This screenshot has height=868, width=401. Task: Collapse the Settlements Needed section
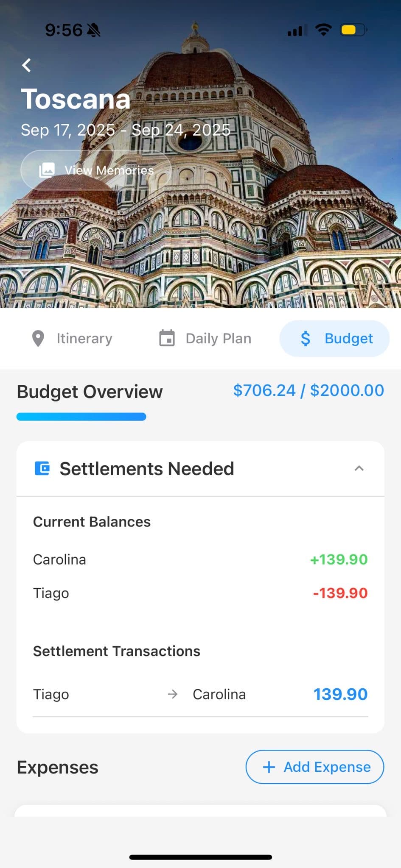pos(359,468)
